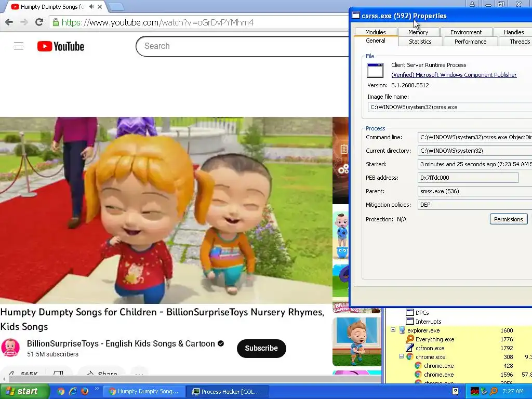Click the YouTube search box
This screenshot has width=532, height=399.
[x=242, y=46]
